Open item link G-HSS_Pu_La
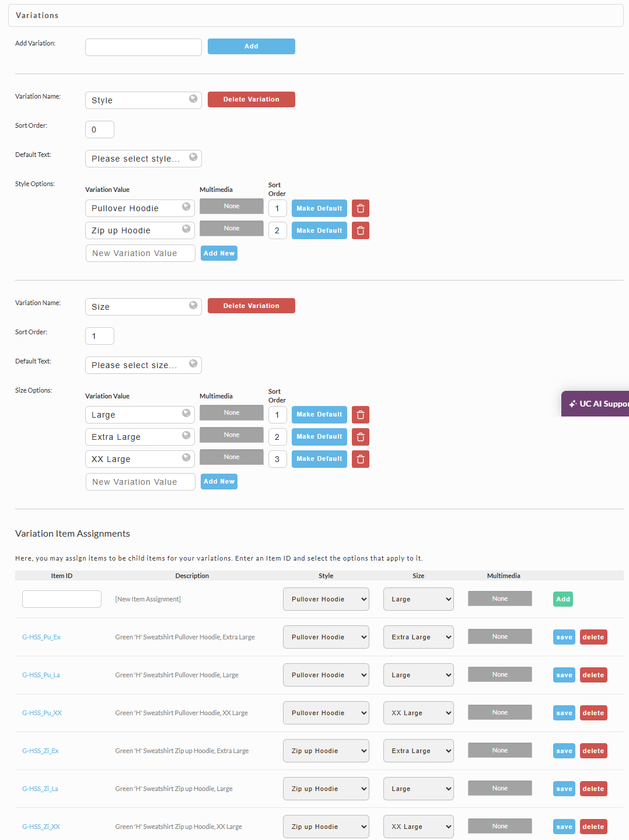The image size is (629, 840). [41, 675]
